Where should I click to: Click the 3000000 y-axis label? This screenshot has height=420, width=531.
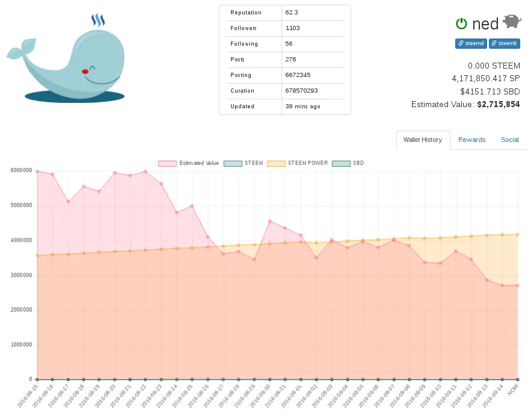21,275
